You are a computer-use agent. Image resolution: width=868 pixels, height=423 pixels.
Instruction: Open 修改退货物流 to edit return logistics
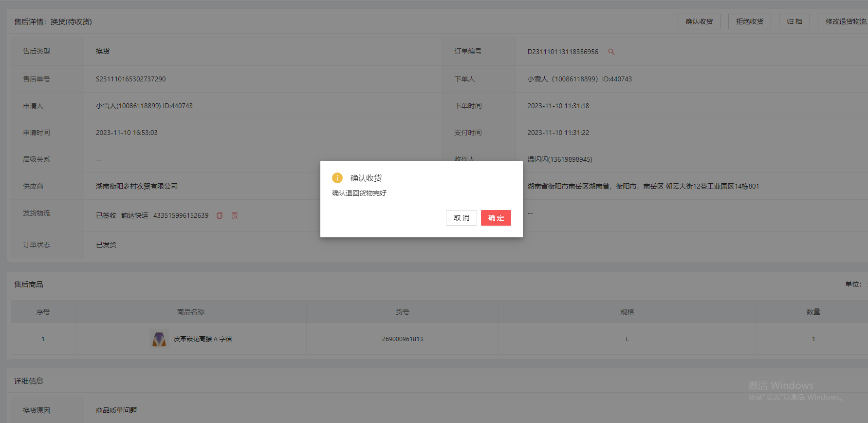845,21
